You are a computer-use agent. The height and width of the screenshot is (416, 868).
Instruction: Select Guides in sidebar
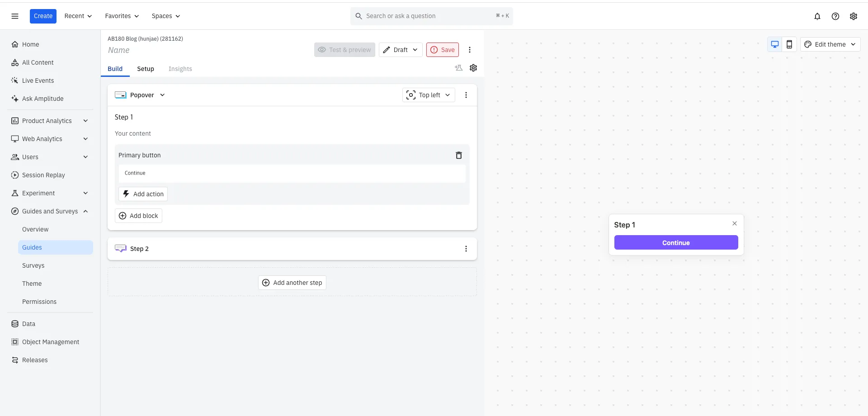(56, 247)
